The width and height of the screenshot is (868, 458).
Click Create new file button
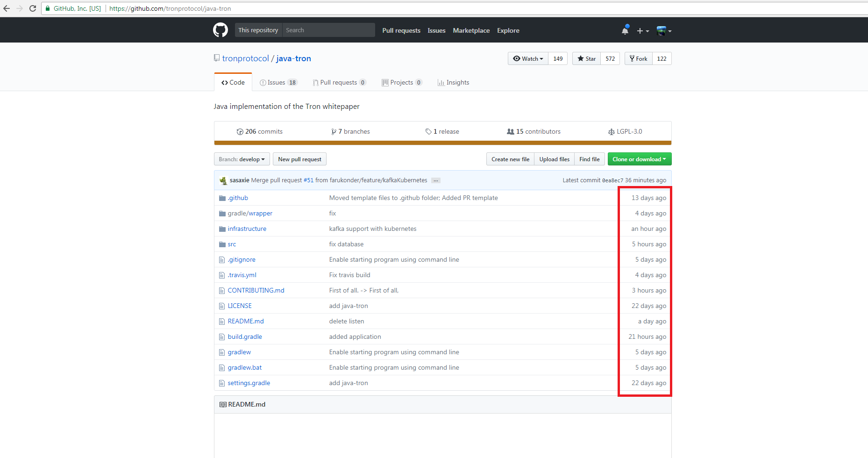coord(510,159)
